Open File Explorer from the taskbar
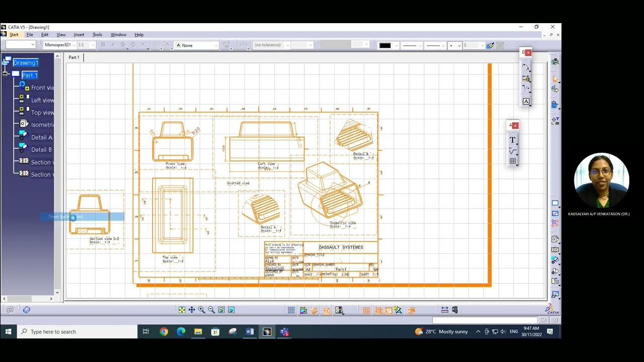Viewport: 644px width, 362px height. [x=198, y=331]
